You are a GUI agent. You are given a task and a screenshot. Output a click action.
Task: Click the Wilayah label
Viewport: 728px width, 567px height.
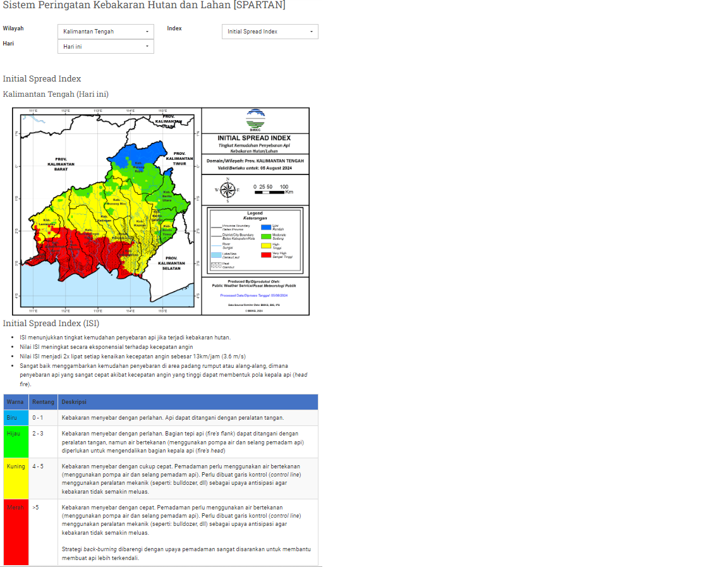coord(13,28)
